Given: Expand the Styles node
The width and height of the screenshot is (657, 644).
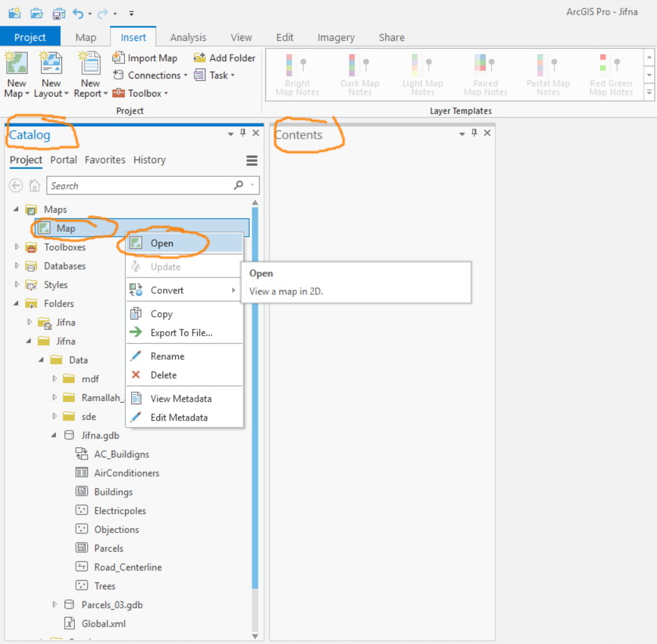Looking at the screenshot, I should [x=17, y=284].
